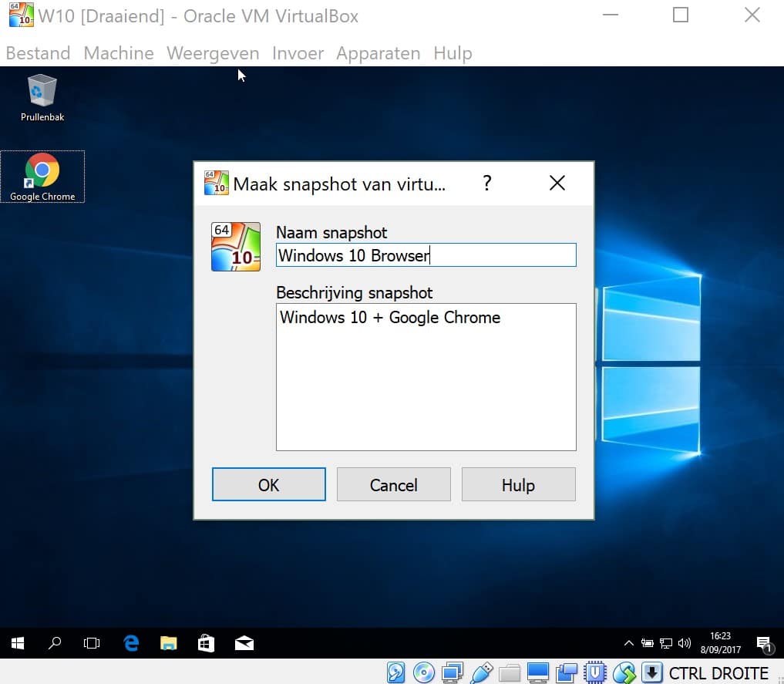Screen dimensions: 784x684
Task: Open the Windows Store taskbar icon
Action: pyautogui.click(x=206, y=643)
